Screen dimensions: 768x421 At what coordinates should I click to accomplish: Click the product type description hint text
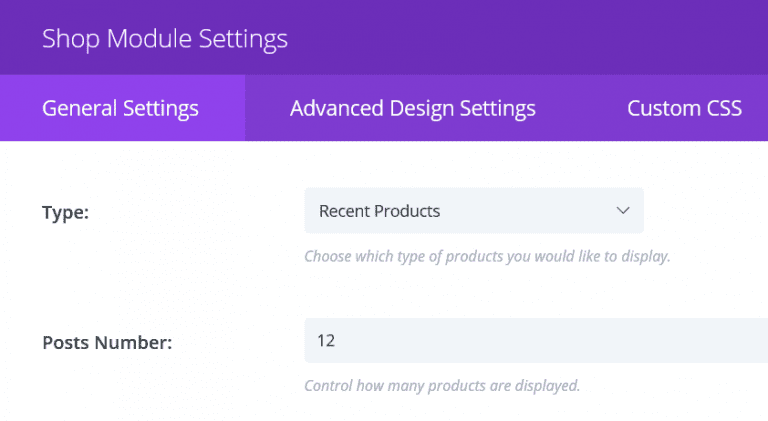[487, 256]
